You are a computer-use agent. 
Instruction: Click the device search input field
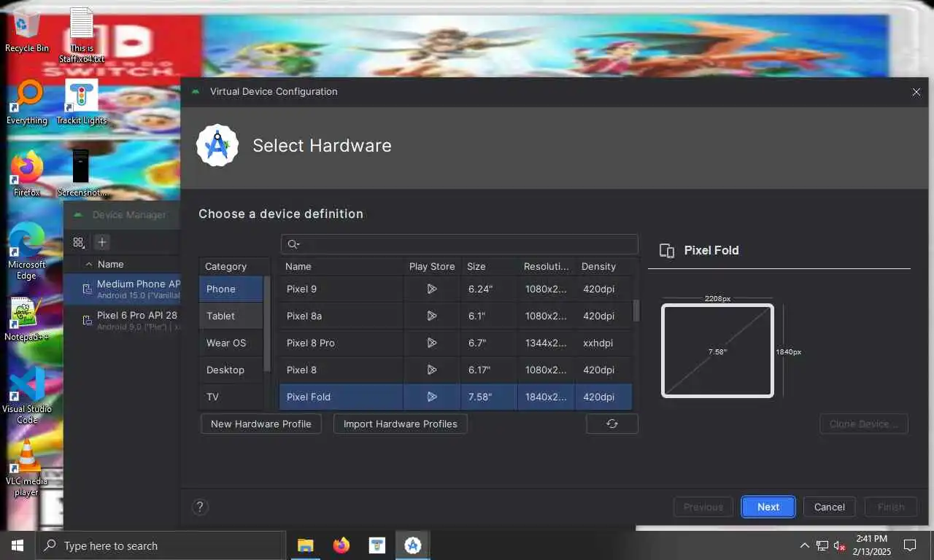460,244
